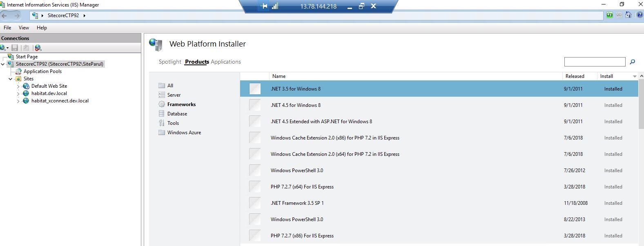Click the Database category icon
This screenshot has height=246, width=644.
(162, 113)
